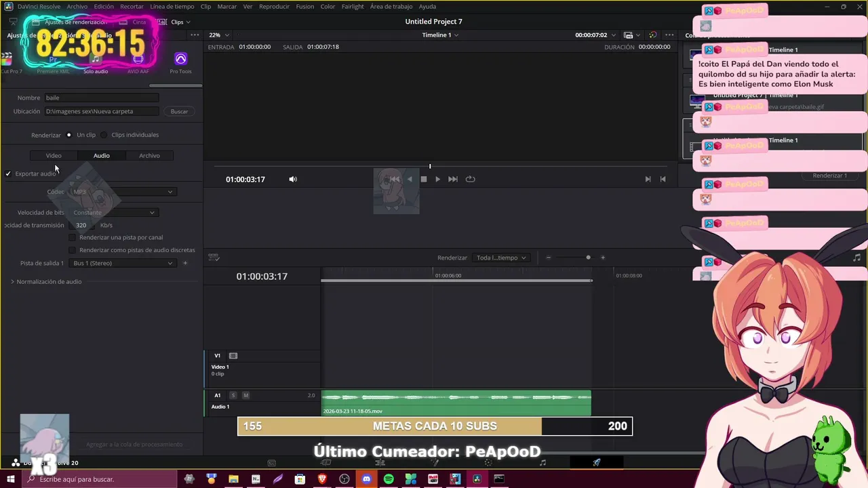Click Agregar a la cola de procesamiento

point(134,444)
